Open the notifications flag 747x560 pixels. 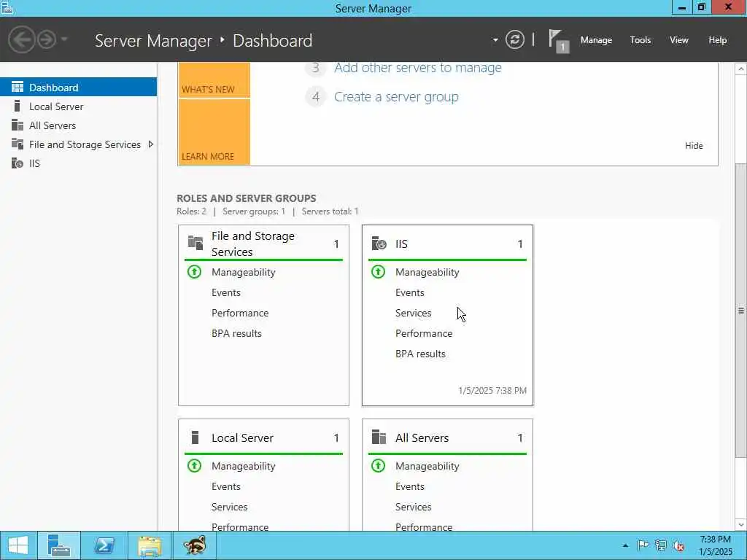click(558, 41)
